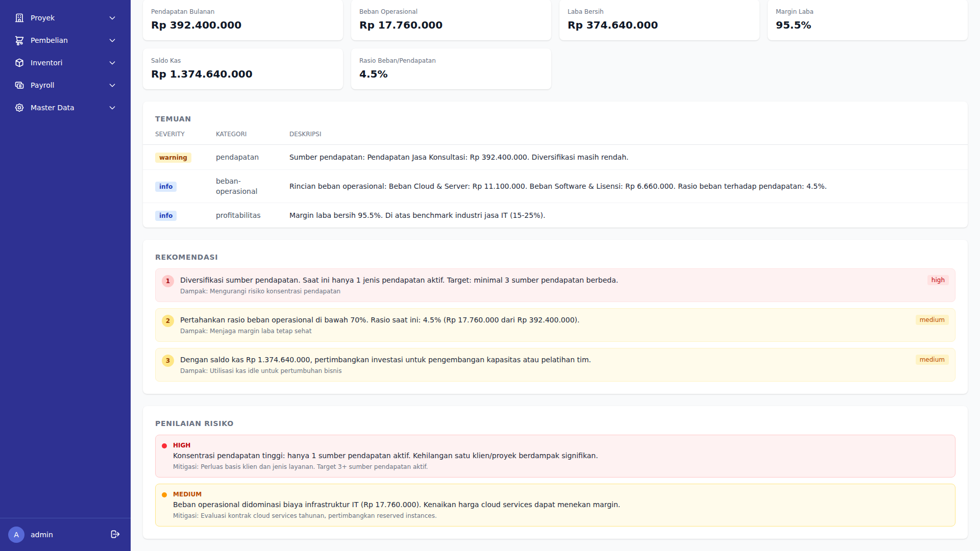Expand the Inventori menu chevron

point(112,63)
